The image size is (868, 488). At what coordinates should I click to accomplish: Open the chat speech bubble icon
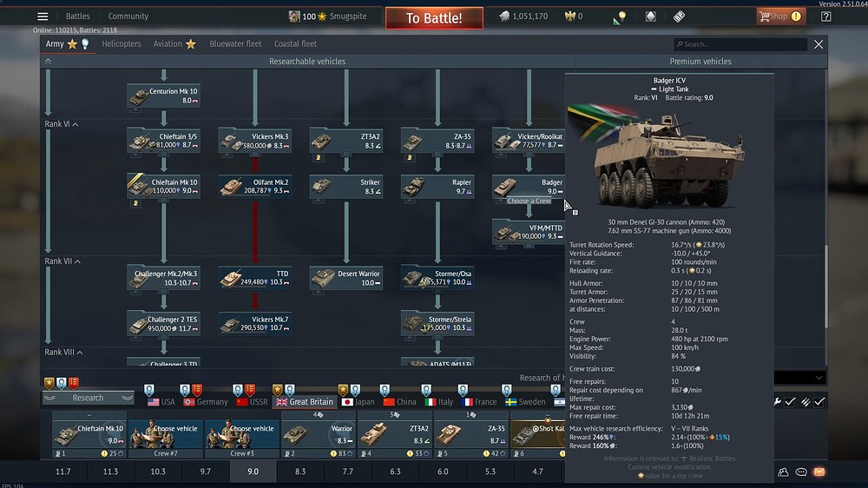click(x=801, y=472)
